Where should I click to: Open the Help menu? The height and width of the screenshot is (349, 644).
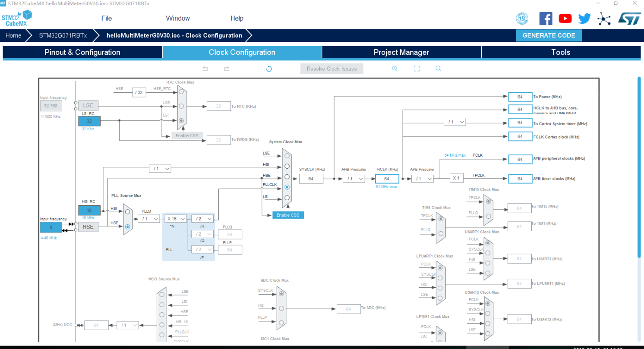pos(237,18)
